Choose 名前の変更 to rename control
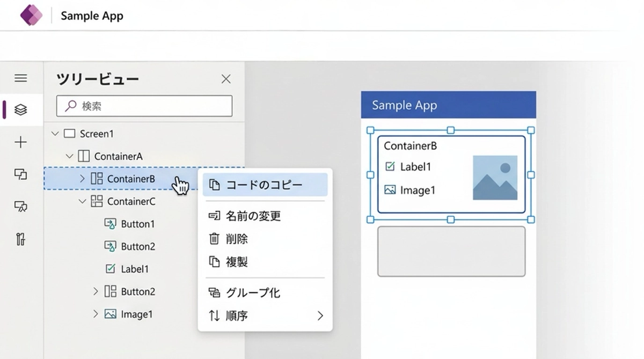The width and height of the screenshot is (644, 359). click(253, 216)
